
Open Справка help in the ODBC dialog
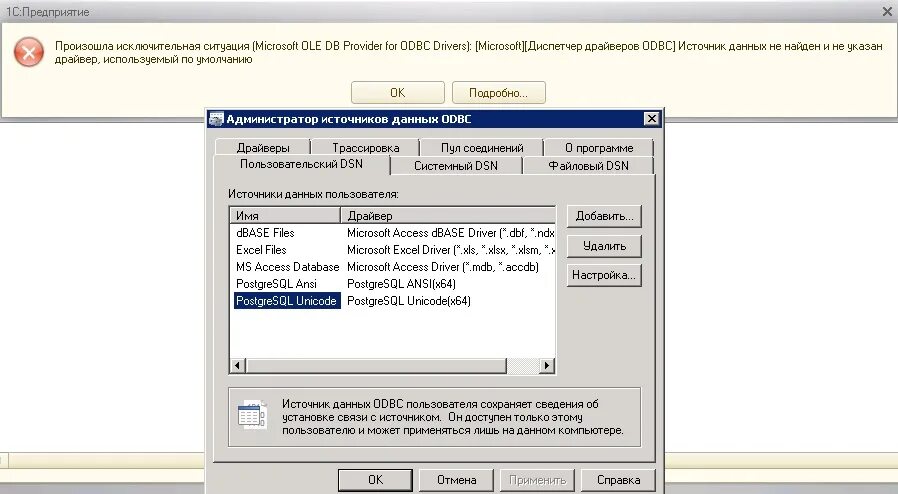coord(619,480)
